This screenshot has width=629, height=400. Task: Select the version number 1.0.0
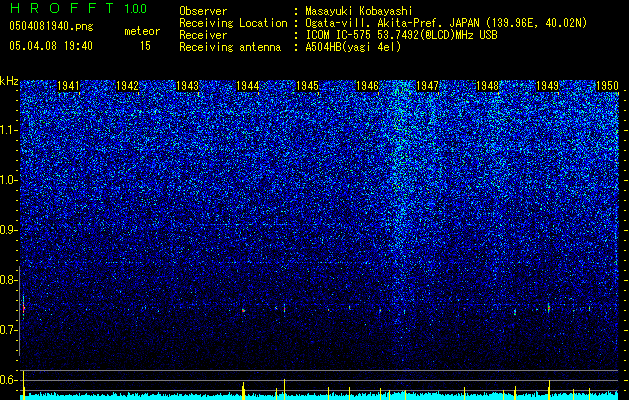(136, 8)
